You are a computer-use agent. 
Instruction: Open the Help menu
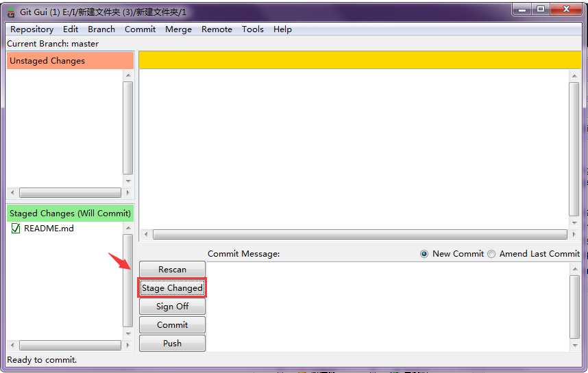[282, 29]
